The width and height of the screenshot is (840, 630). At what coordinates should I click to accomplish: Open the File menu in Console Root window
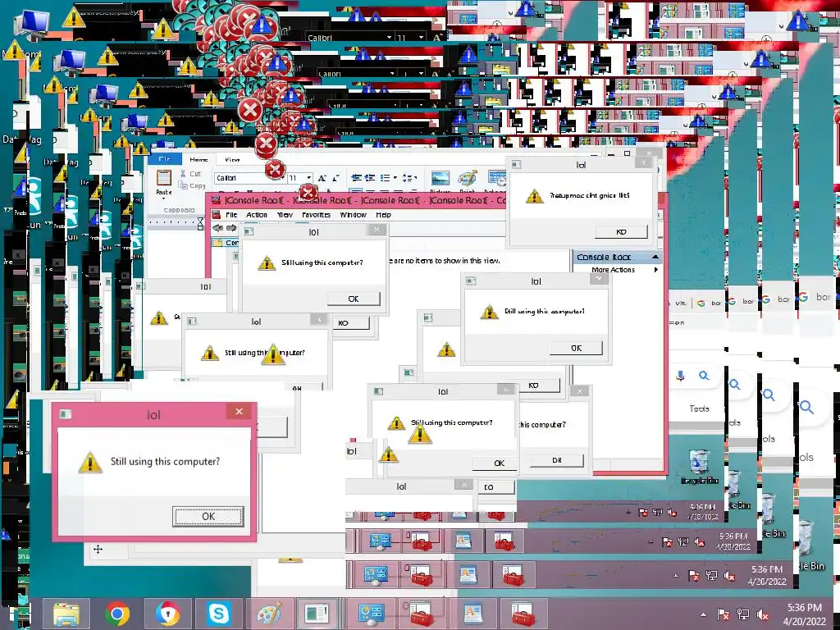231,214
